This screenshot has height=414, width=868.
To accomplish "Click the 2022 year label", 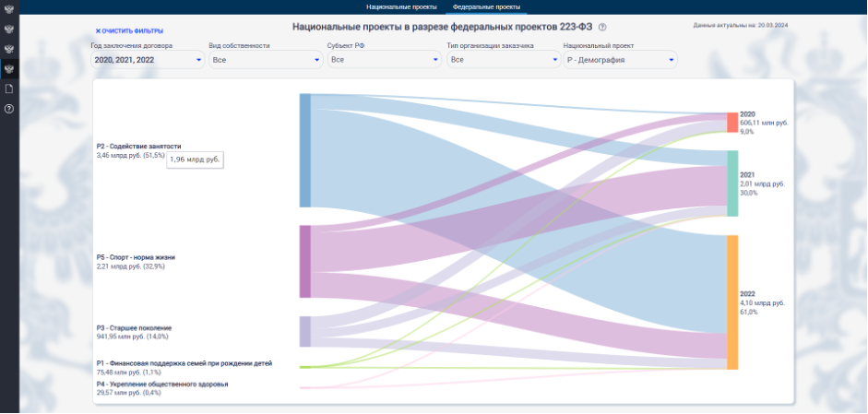I will coord(747,294).
